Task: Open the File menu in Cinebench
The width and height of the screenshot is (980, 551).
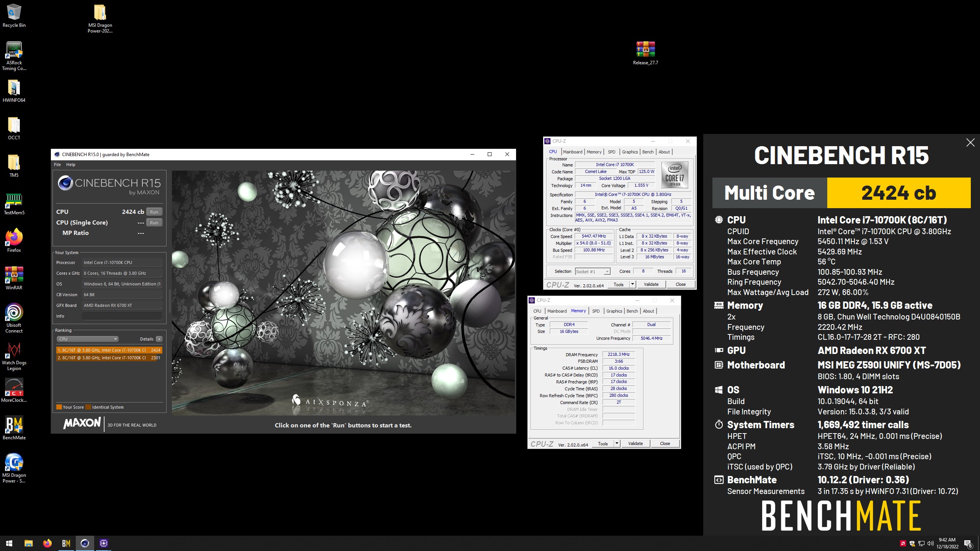Action: click(x=57, y=165)
